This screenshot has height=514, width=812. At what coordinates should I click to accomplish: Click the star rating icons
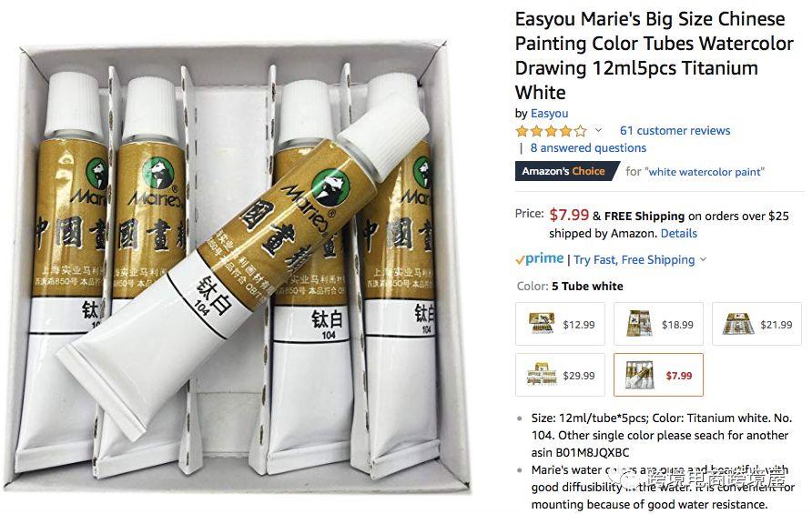[x=551, y=130]
